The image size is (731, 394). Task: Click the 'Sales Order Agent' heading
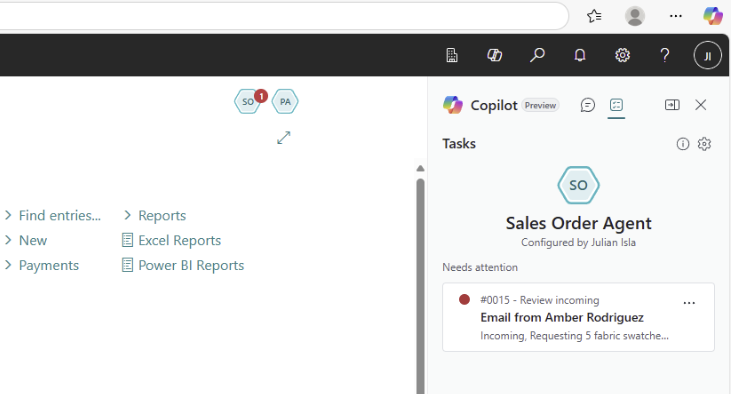[578, 223]
